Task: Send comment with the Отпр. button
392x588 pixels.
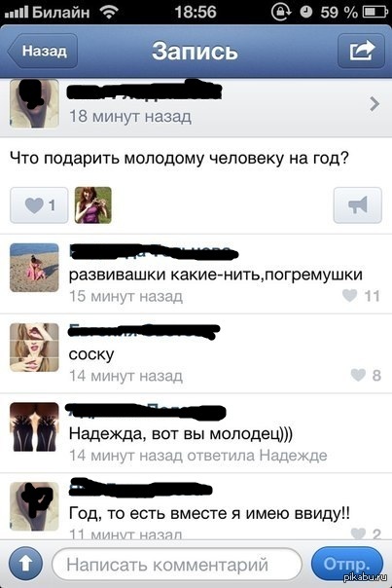Action: pos(347,564)
